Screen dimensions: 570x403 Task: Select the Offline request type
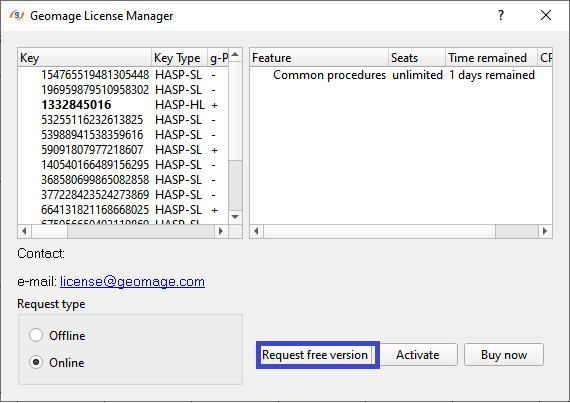coord(57,335)
